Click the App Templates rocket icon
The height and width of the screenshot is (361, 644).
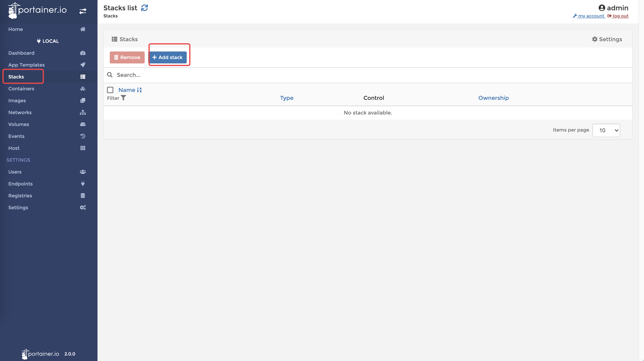pyautogui.click(x=83, y=65)
